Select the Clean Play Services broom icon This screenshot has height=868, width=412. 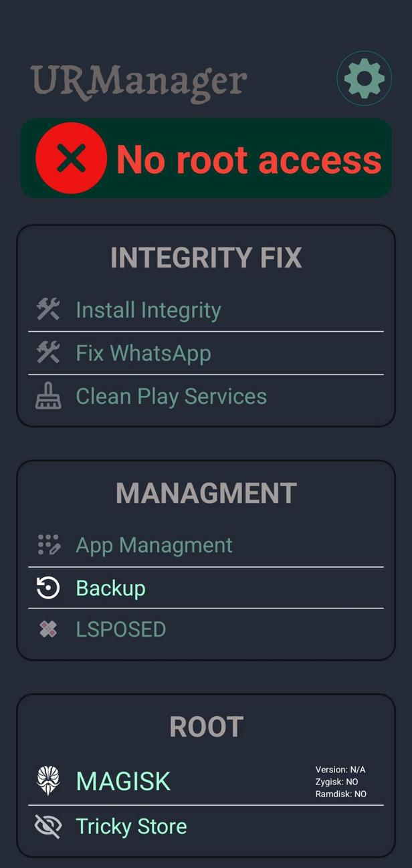(47, 396)
